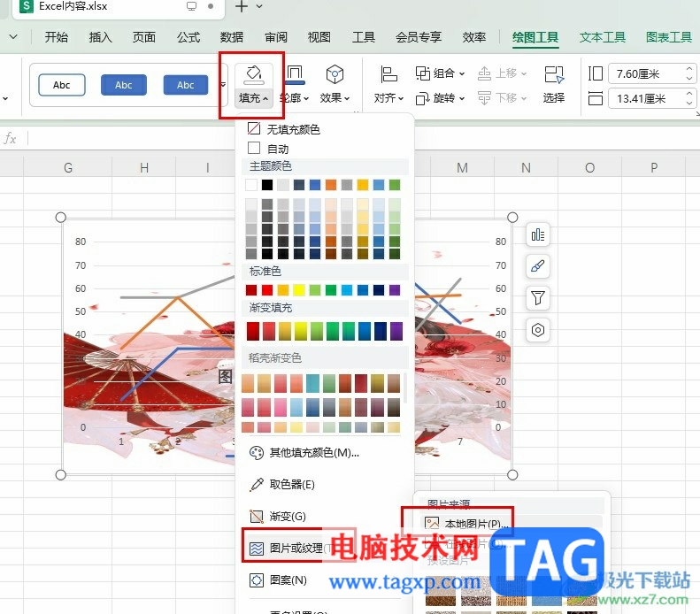This screenshot has width=700, height=614.
Task: Select the third blue Abc shape style
Action: pos(185,85)
